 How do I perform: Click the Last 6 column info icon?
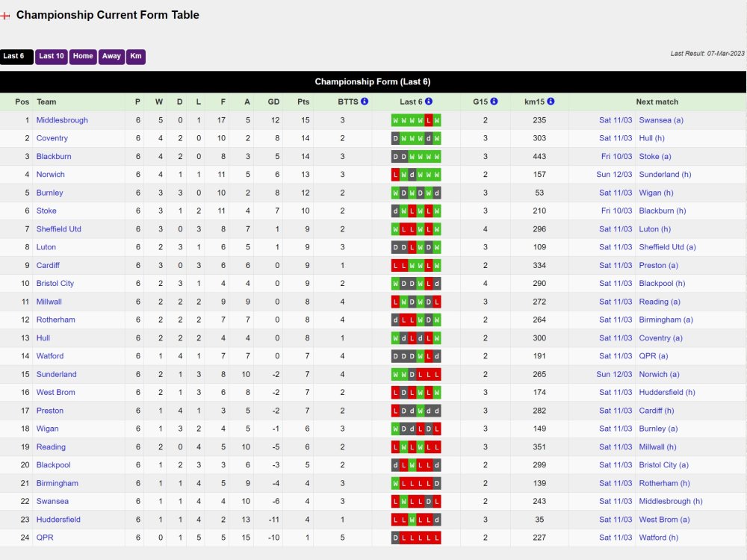[429, 102]
